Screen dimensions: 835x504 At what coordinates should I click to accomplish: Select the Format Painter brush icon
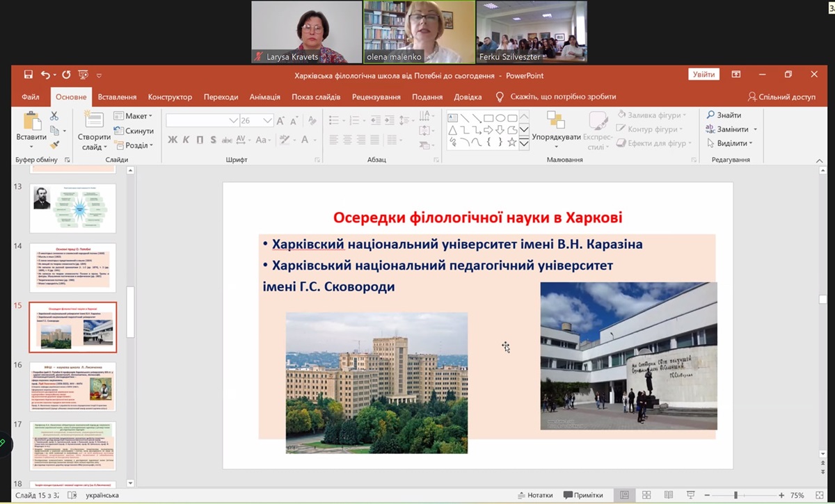[54, 145]
